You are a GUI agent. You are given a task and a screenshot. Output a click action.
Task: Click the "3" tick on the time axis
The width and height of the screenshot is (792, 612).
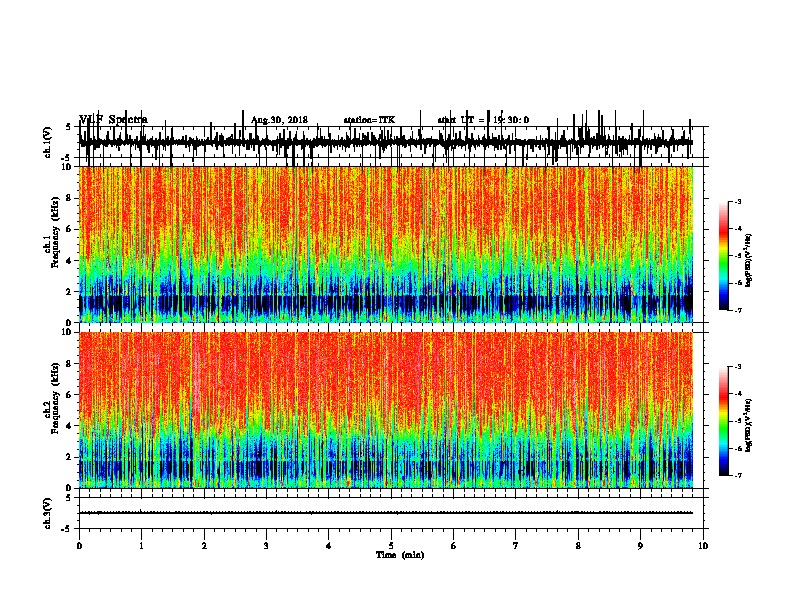click(x=266, y=546)
